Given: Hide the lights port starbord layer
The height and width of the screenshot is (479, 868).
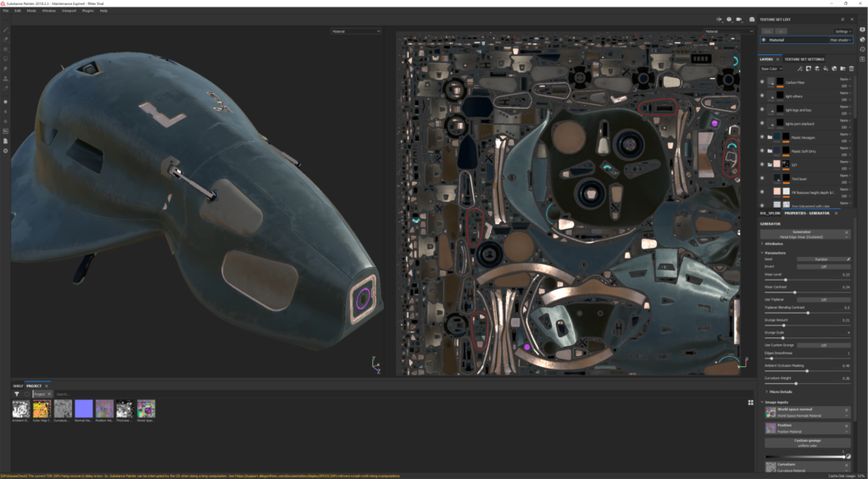Looking at the screenshot, I should [x=762, y=123].
